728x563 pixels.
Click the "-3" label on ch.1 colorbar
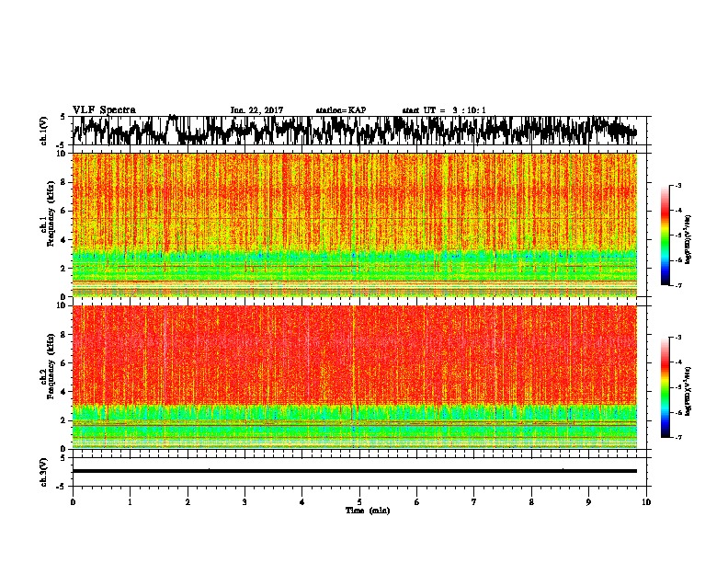678,185
